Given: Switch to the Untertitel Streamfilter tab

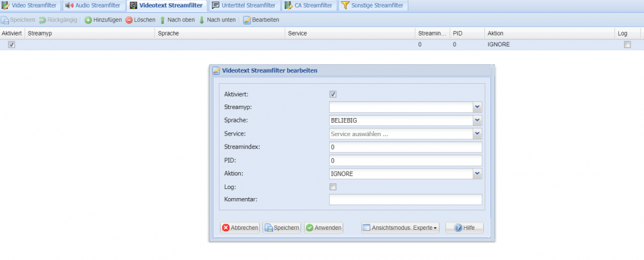Looking at the screenshot, I should (x=244, y=6).
